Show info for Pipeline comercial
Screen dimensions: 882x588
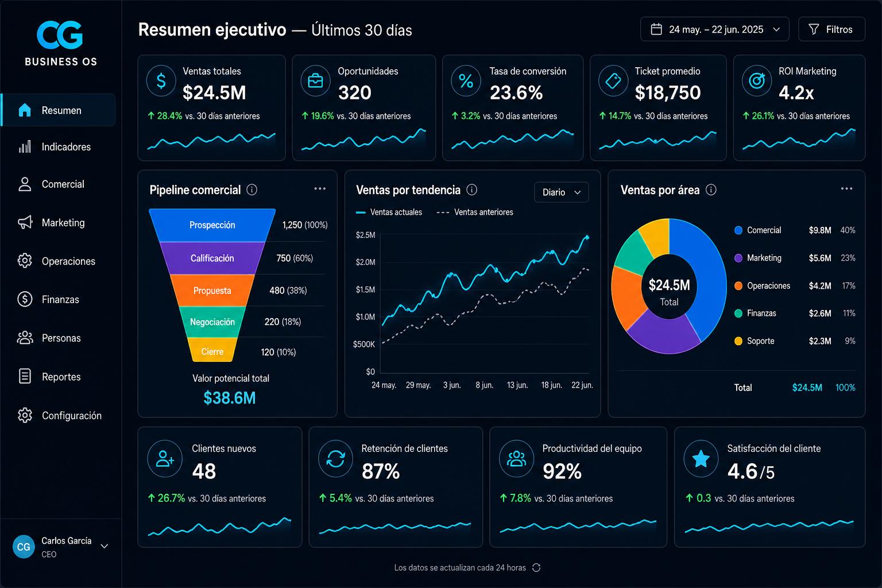point(252,189)
